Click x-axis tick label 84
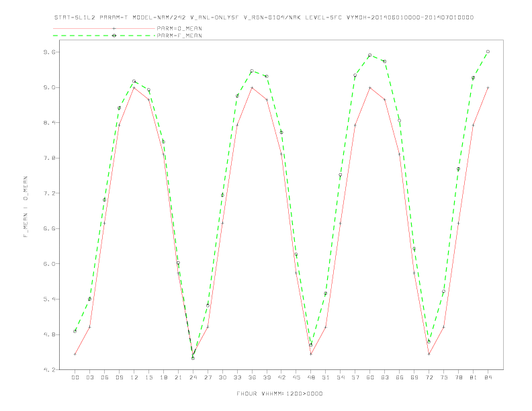Viewport: 532px width, 411px height. (x=488, y=377)
